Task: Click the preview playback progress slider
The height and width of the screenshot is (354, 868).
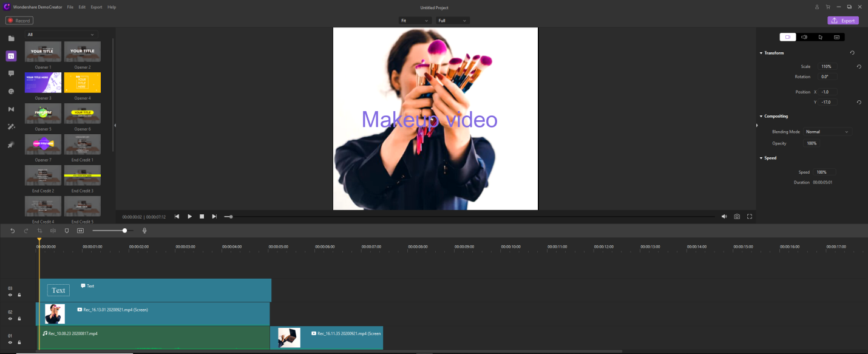Action: [470, 216]
